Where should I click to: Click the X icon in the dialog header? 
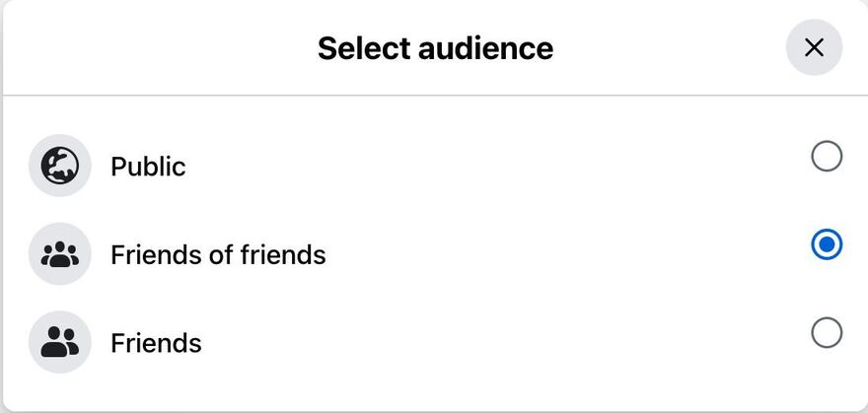point(814,47)
